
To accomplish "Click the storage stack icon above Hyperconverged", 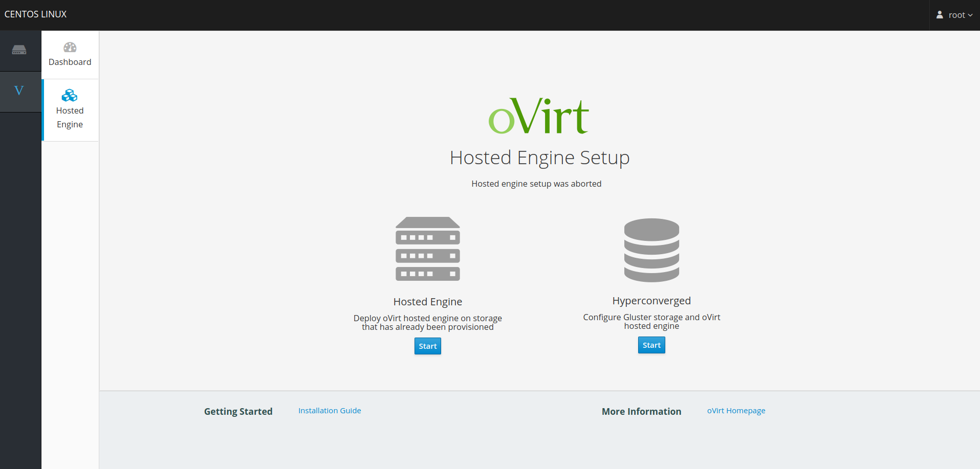I will tap(651, 250).
